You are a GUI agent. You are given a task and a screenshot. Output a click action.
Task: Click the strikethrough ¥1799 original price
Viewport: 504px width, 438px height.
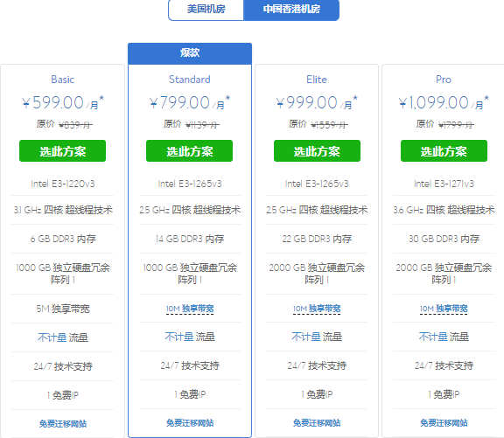456,125
